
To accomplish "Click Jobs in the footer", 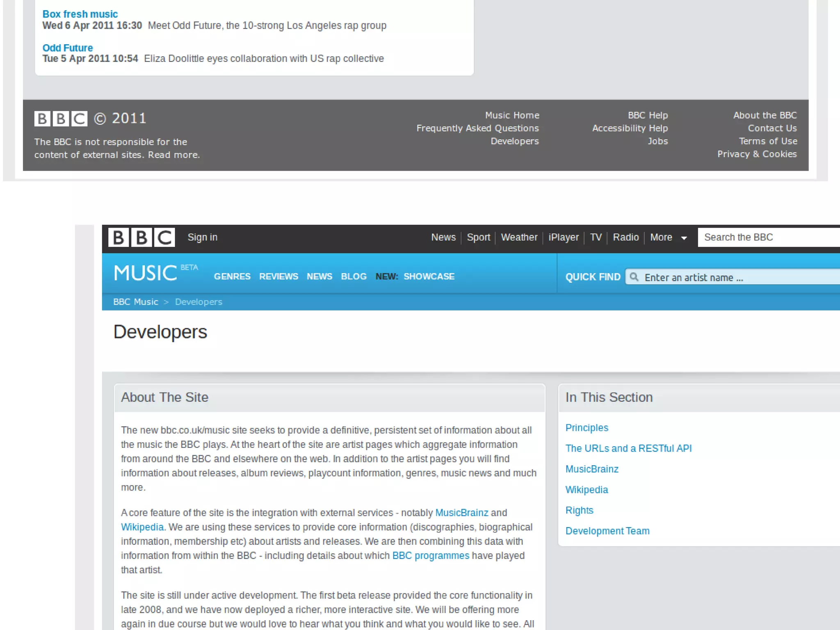I will [x=658, y=141].
